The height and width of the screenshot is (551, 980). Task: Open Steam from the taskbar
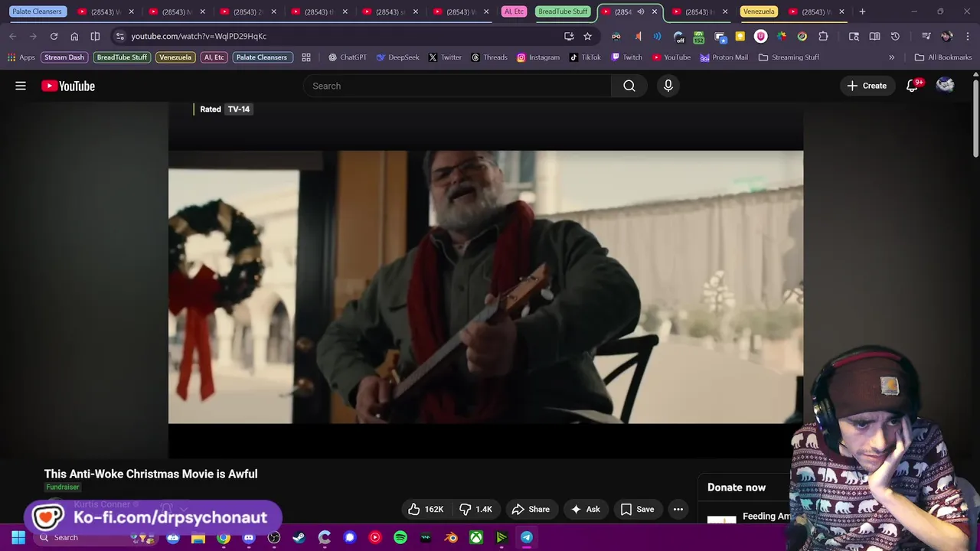pyautogui.click(x=299, y=537)
